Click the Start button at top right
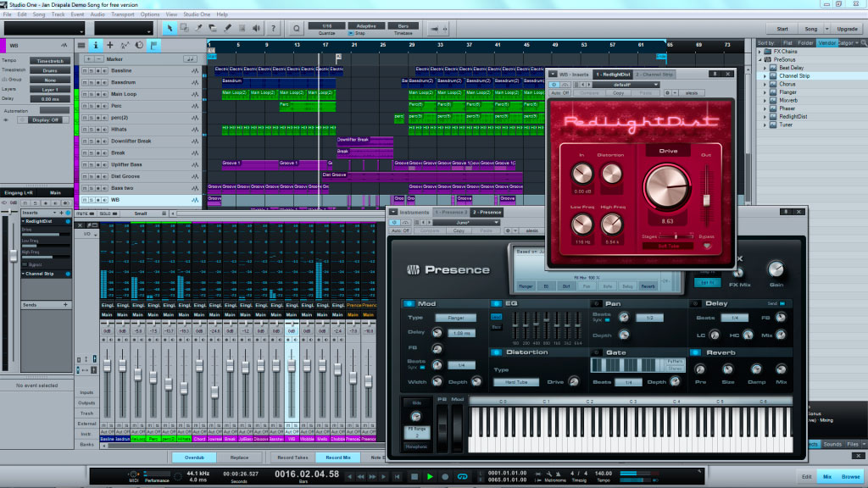This screenshot has width=868, height=488. pos(782,29)
